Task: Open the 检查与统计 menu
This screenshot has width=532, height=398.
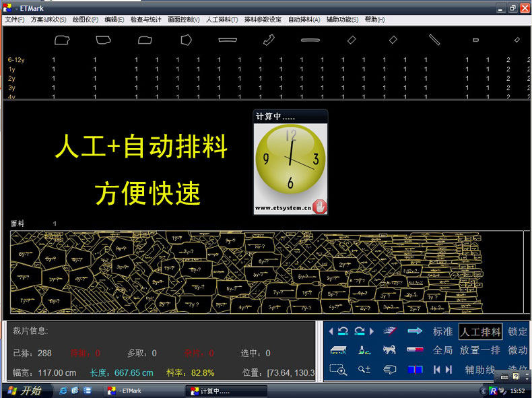Action: coord(146,20)
